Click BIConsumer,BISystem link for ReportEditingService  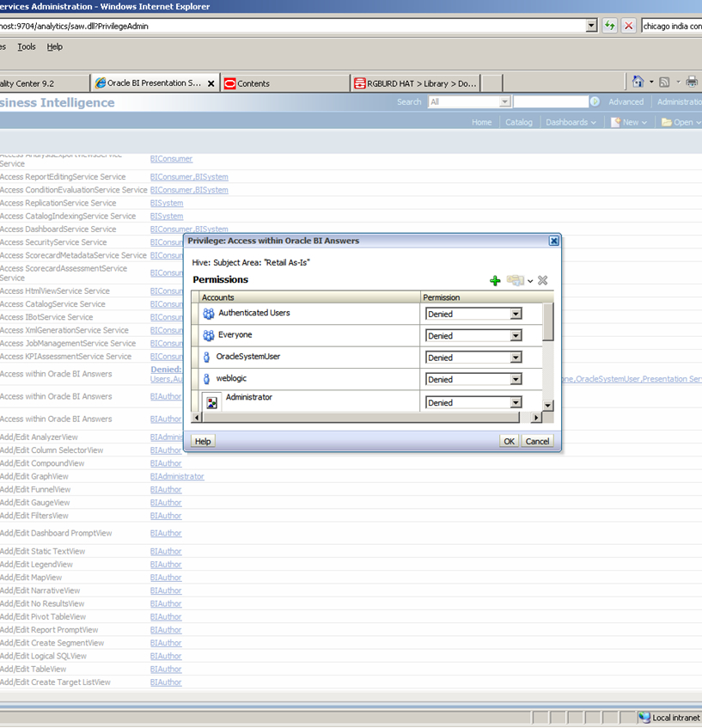point(189,177)
